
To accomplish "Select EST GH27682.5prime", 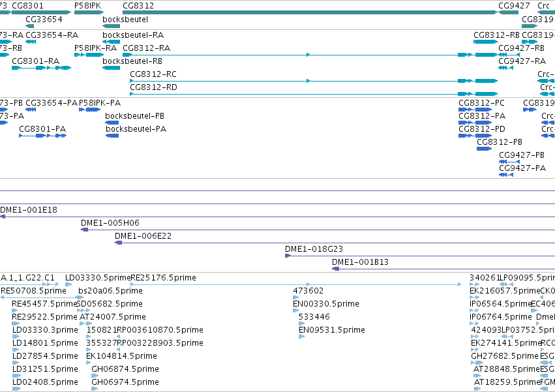I will click(x=477, y=363).
